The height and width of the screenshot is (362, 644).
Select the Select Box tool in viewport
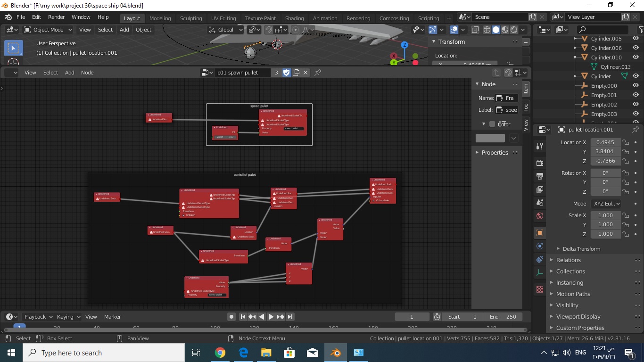coord(13,48)
